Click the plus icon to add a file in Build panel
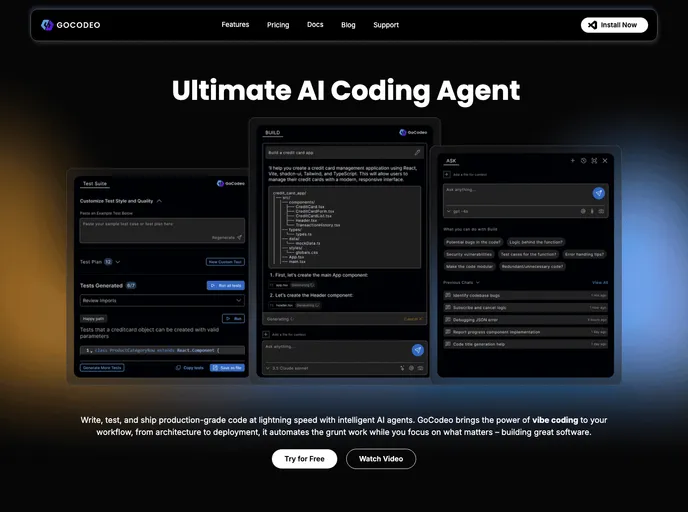This screenshot has height=512, width=688. click(x=266, y=334)
